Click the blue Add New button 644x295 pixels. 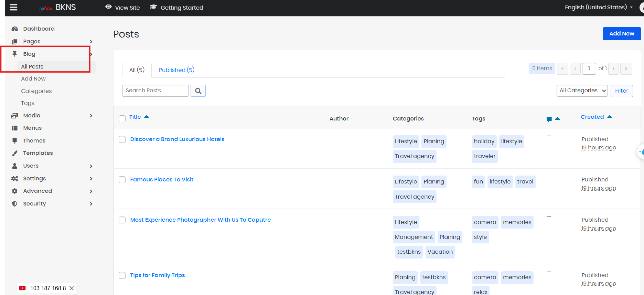point(622,34)
